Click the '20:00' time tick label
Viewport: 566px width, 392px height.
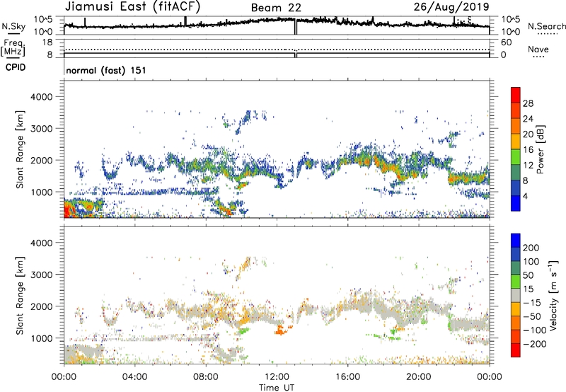(x=418, y=377)
